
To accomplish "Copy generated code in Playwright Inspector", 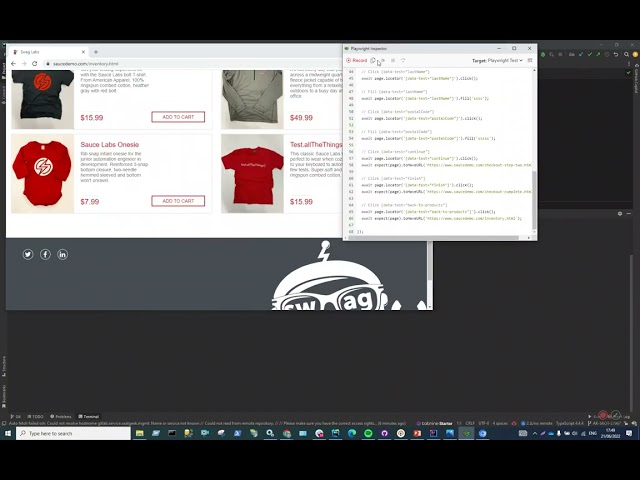I will tap(373, 60).
